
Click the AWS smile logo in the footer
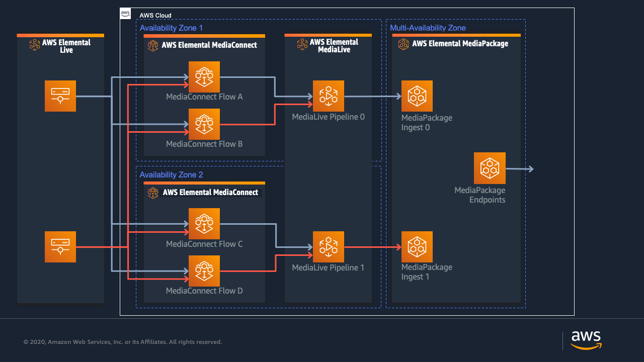pyautogui.click(x=586, y=340)
